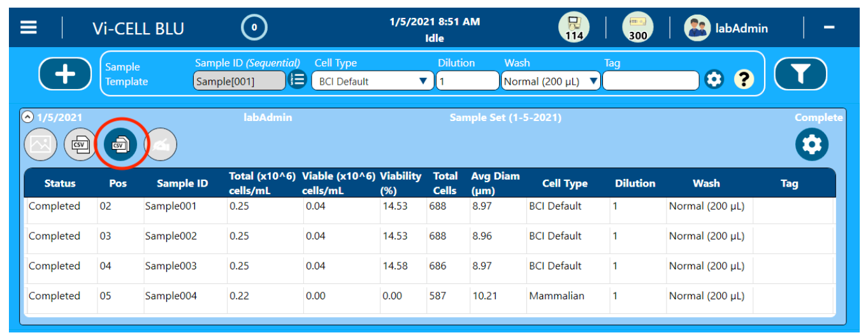Click the Status column header

click(60, 183)
